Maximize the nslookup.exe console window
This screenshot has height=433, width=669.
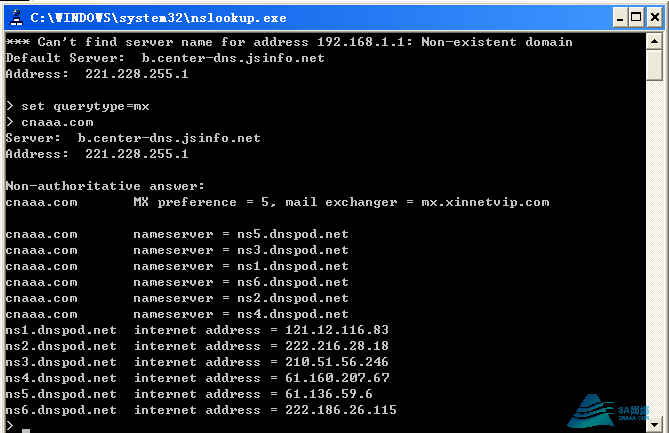point(636,17)
